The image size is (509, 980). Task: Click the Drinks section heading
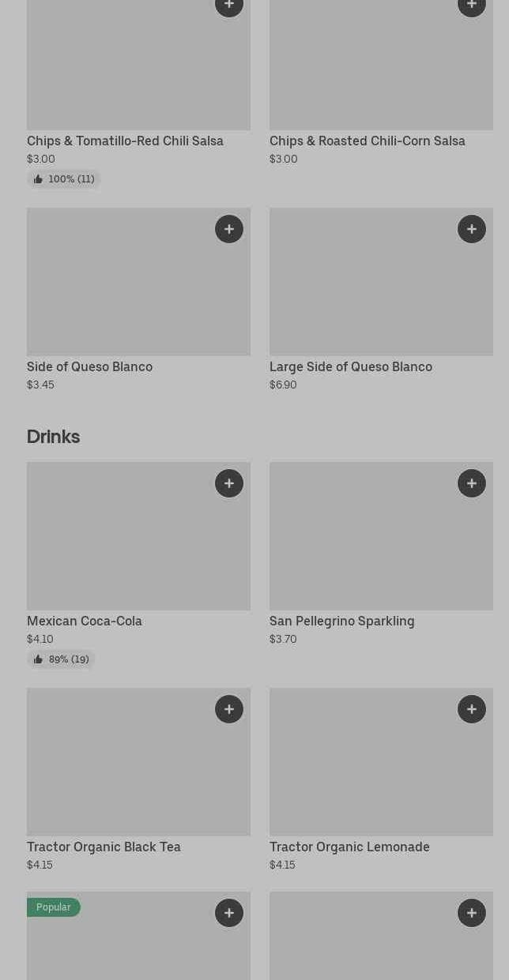pyautogui.click(x=53, y=437)
